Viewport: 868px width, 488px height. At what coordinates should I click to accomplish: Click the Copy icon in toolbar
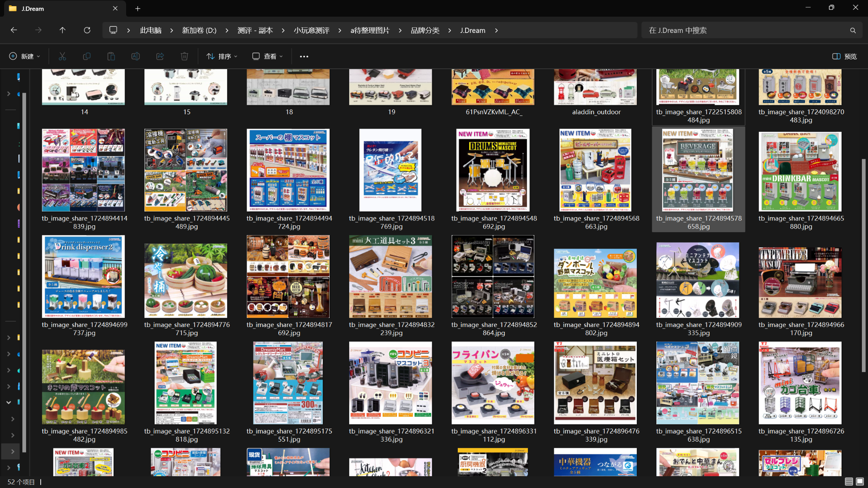pos(87,57)
